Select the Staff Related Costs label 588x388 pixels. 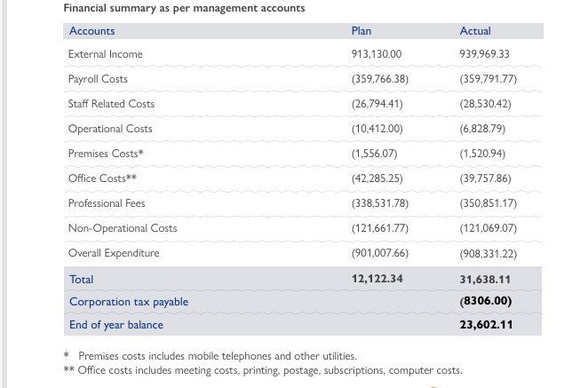click(111, 104)
